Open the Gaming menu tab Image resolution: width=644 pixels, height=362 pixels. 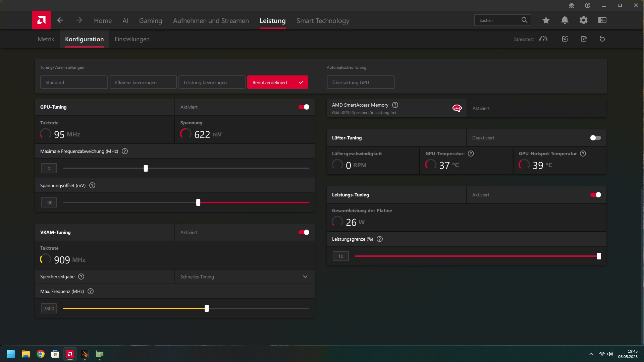(150, 21)
